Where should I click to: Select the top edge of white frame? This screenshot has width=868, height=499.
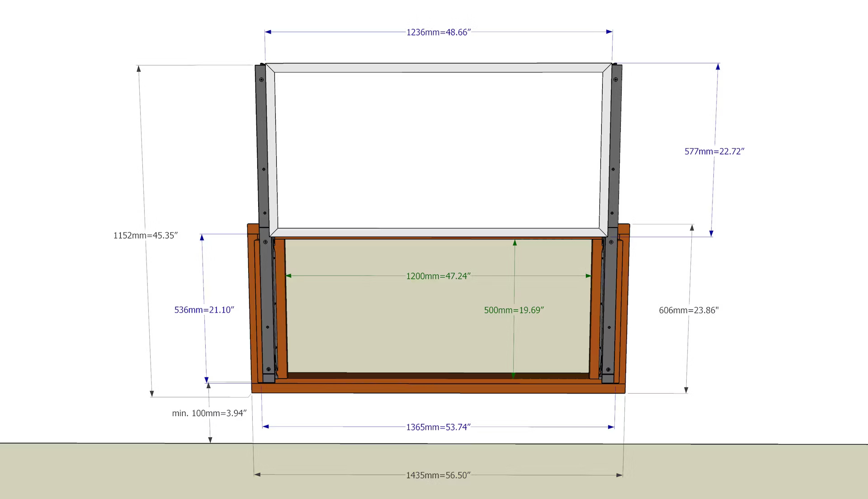pos(438,68)
